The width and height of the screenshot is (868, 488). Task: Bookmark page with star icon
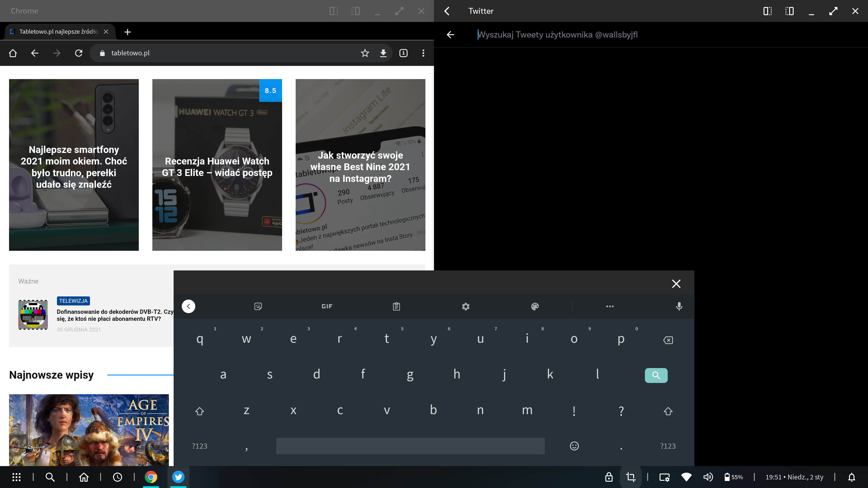pos(365,53)
